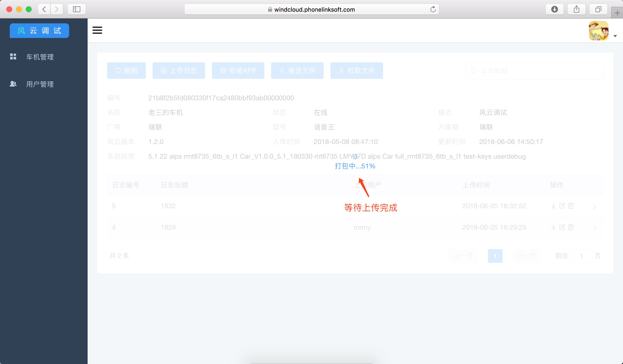Click the 日志标题 column header
The height and width of the screenshot is (364, 623).
174,185
